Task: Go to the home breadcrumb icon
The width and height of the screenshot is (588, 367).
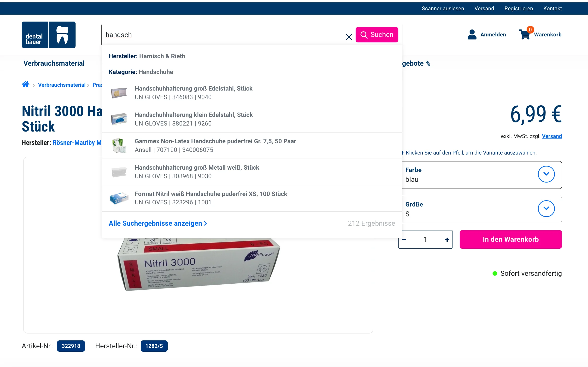Action: (25, 85)
